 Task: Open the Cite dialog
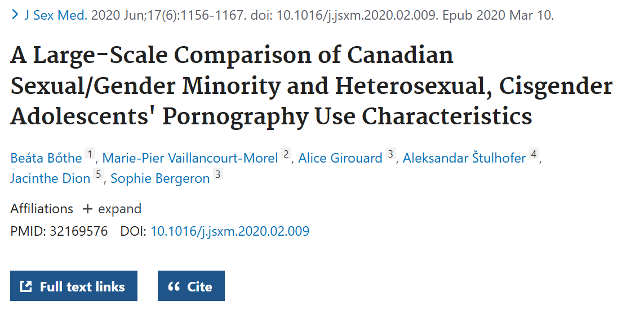[191, 286]
